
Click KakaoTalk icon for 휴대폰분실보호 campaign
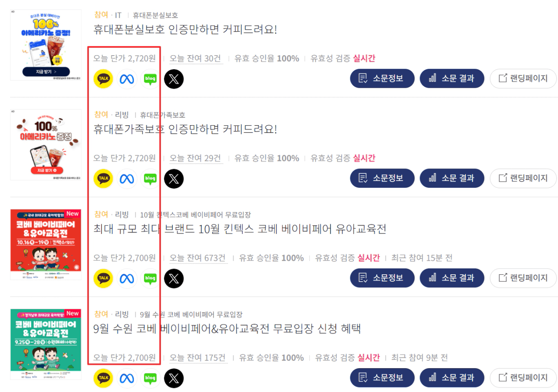point(103,79)
